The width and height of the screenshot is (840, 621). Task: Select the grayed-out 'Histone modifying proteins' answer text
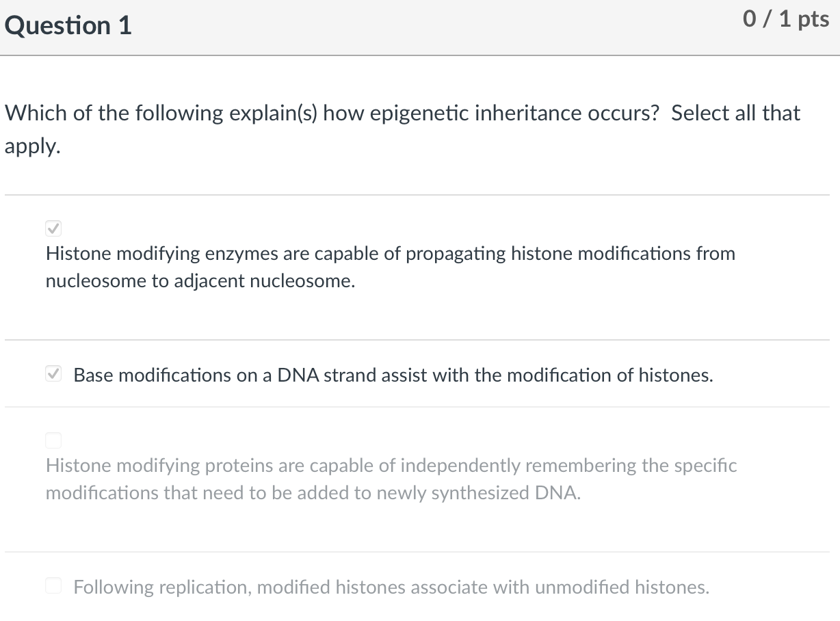tap(390, 479)
